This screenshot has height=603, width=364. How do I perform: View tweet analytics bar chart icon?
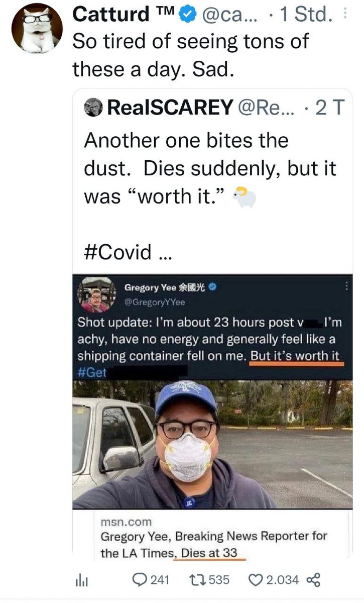coord(81,580)
